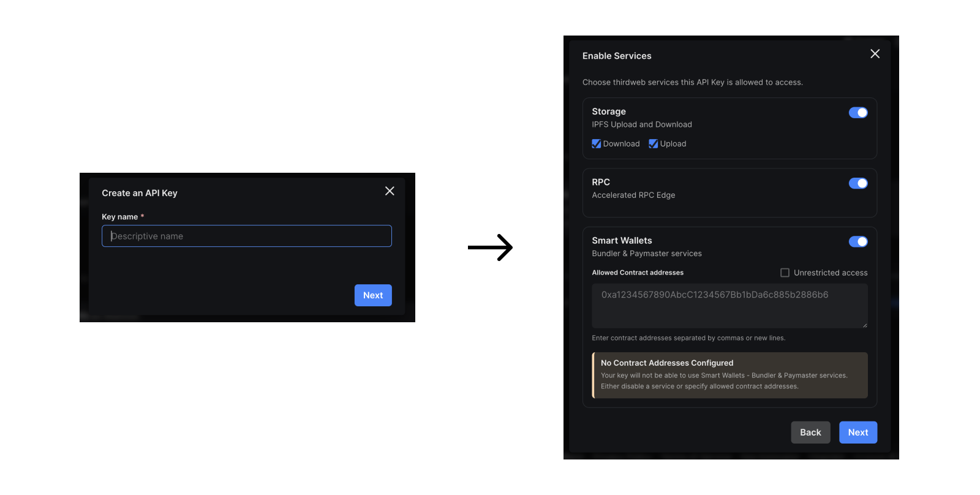This screenshot has height=495, width=980.
Task: Enable the Unrestricted access checkbox
Action: coord(785,273)
